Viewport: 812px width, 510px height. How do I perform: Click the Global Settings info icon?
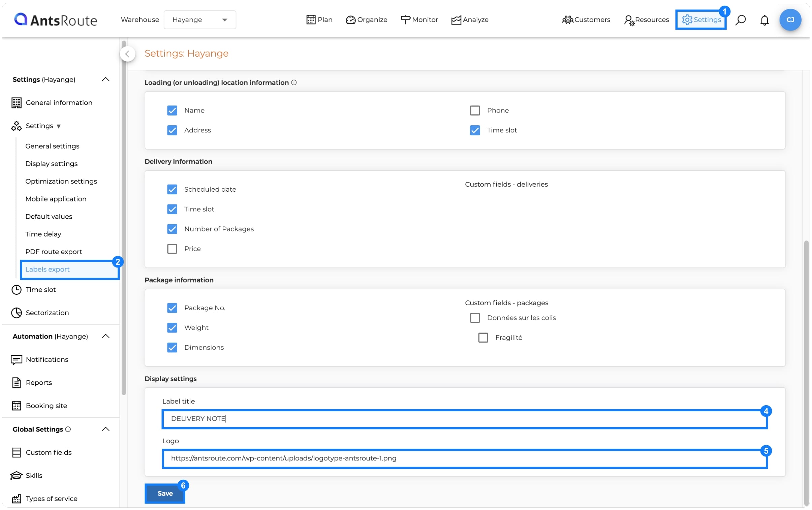tap(68, 429)
